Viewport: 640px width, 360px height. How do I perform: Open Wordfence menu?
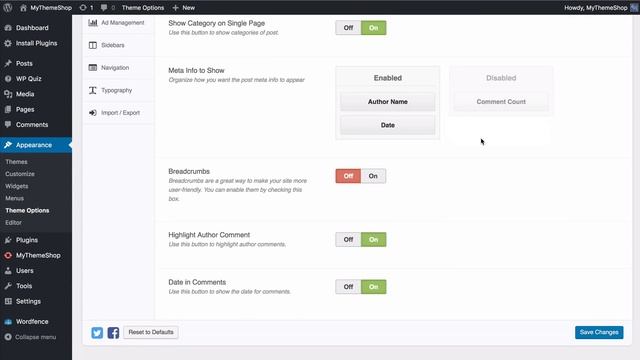32,322
